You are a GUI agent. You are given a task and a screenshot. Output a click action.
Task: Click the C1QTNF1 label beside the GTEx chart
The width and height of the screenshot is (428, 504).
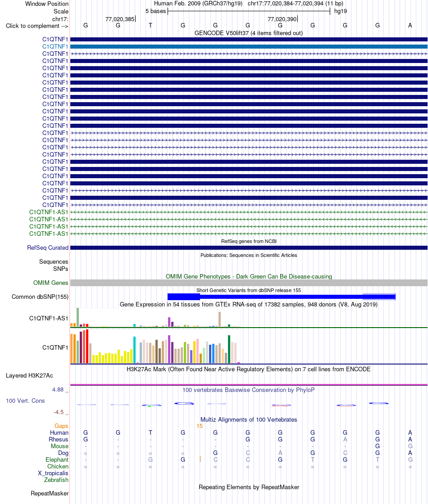(55, 347)
